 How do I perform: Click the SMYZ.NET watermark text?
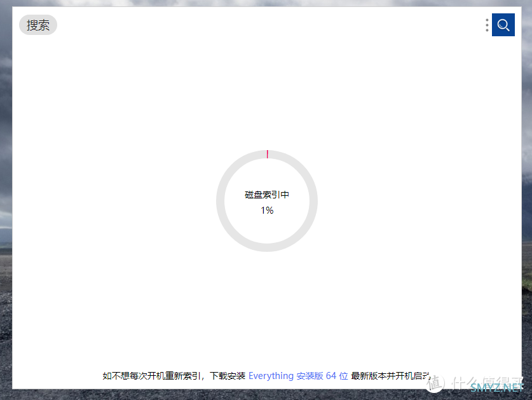tap(497, 387)
